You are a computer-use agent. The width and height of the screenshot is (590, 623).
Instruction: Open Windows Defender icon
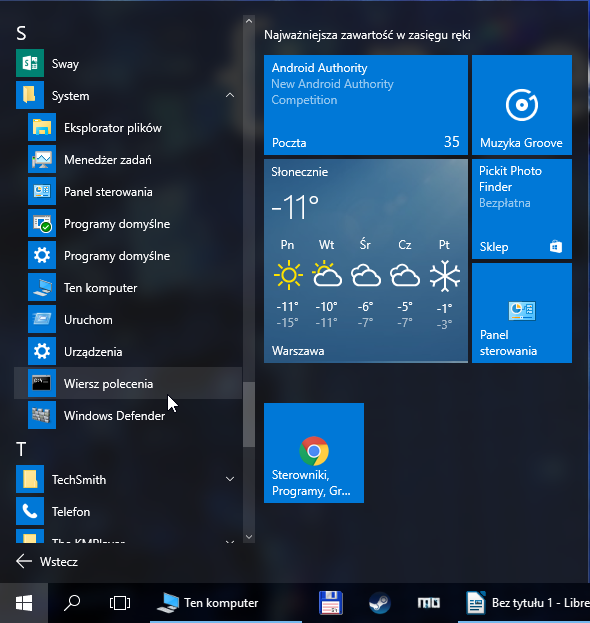point(42,415)
